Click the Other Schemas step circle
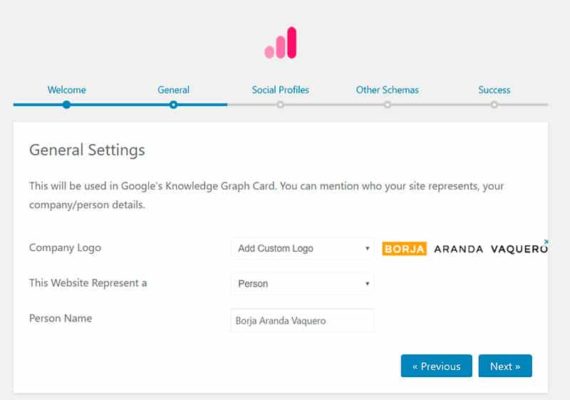 click(x=388, y=105)
